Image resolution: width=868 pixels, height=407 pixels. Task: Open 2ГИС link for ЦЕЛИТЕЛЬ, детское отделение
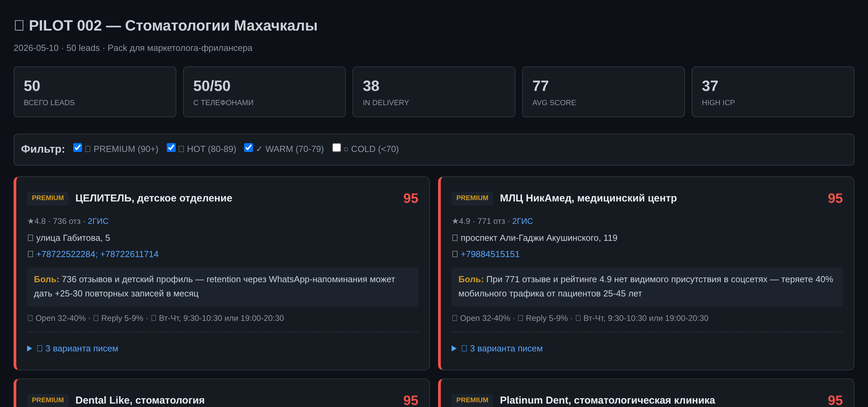(x=98, y=221)
